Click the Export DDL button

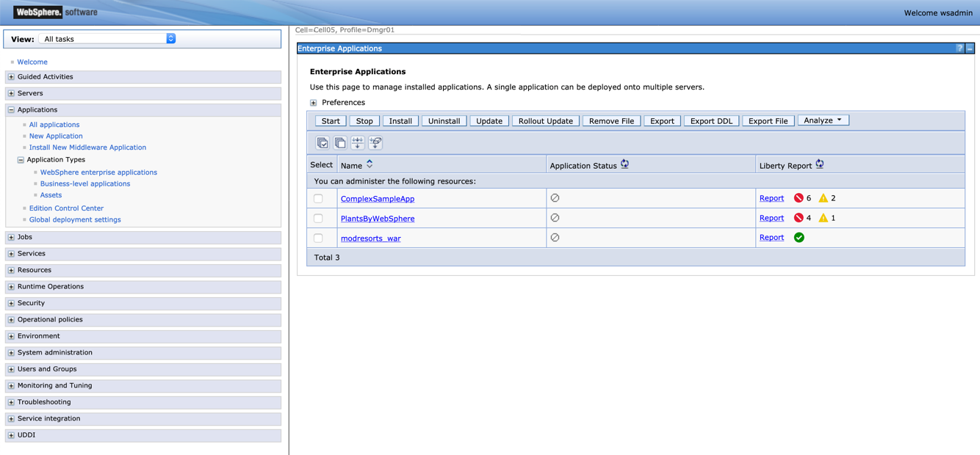[711, 121]
